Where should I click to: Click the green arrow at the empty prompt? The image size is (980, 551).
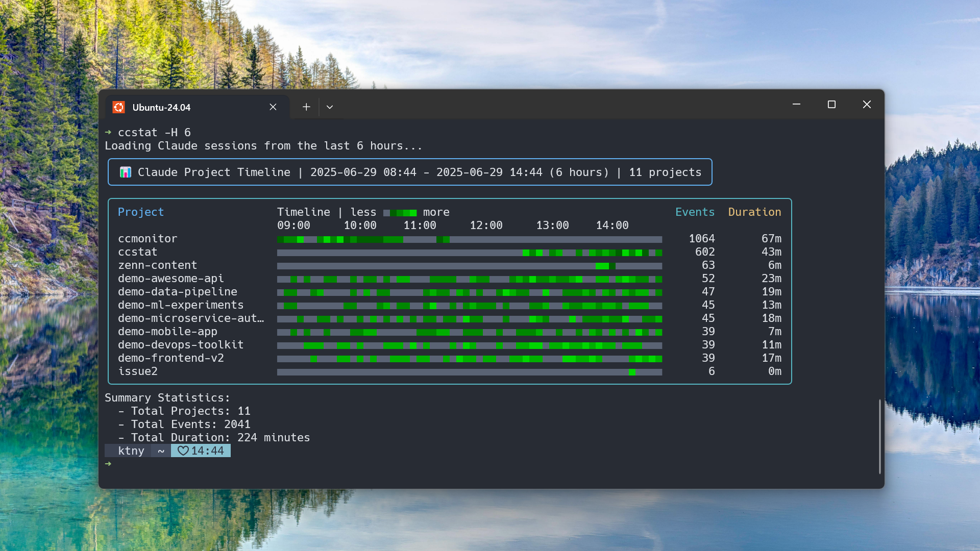coord(108,464)
